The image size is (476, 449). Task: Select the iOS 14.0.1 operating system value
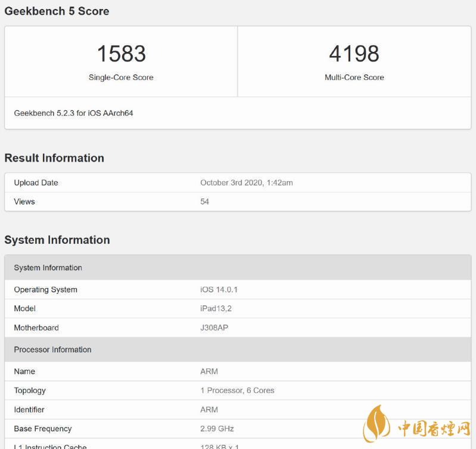(x=219, y=290)
